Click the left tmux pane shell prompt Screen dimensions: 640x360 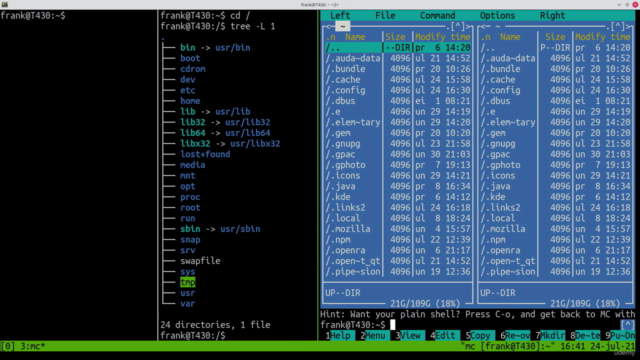(x=33, y=16)
